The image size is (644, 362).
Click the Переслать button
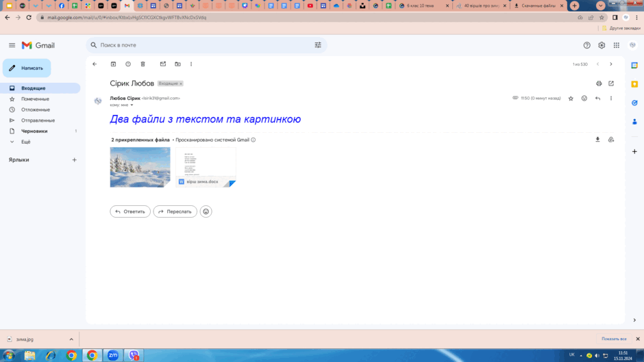[x=175, y=211]
